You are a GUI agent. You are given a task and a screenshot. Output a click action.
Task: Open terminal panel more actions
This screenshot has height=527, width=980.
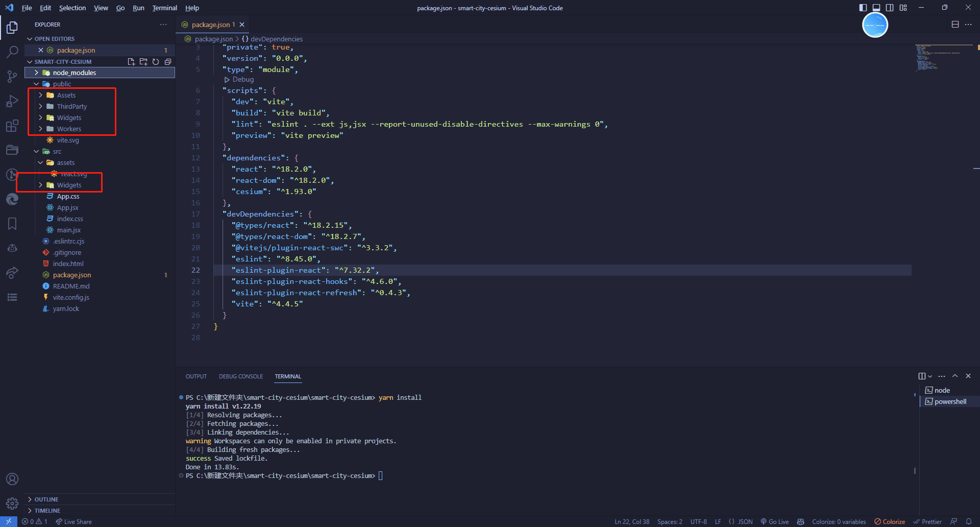coord(942,376)
